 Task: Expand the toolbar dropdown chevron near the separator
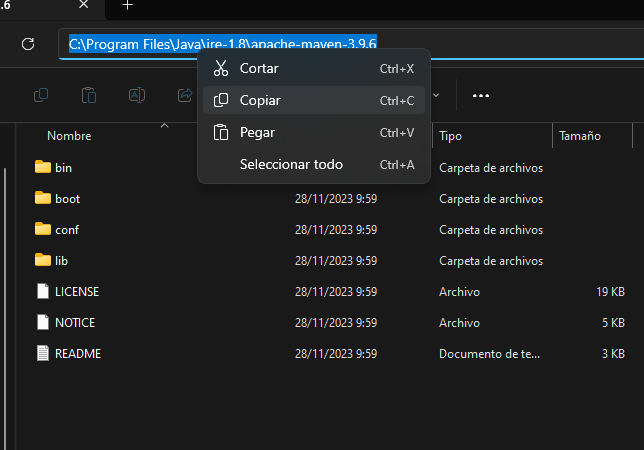pyautogui.click(x=436, y=95)
